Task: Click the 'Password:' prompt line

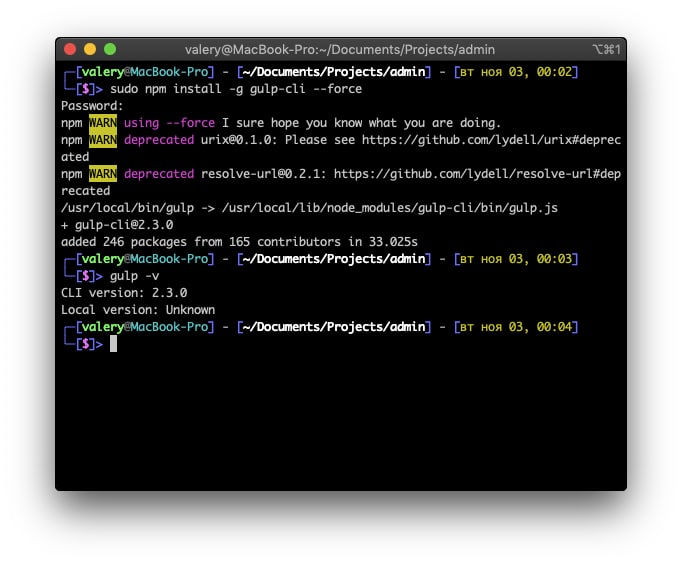Action: (x=92, y=106)
